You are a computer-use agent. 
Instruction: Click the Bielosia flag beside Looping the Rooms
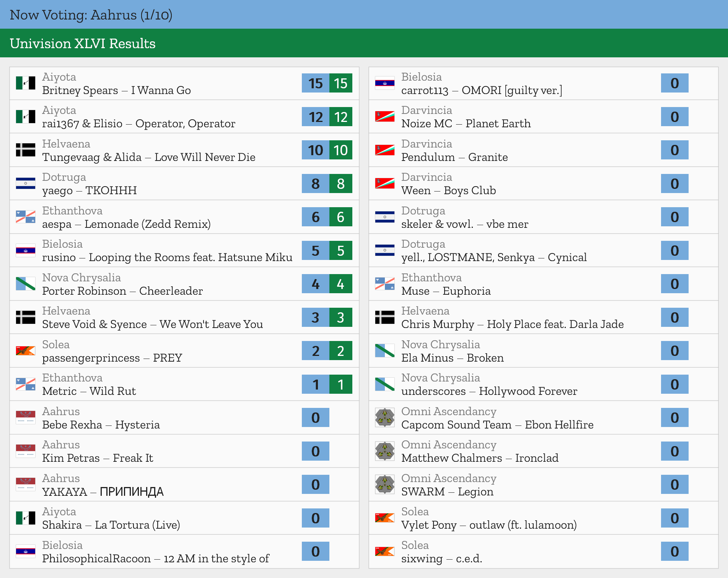[x=26, y=250]
